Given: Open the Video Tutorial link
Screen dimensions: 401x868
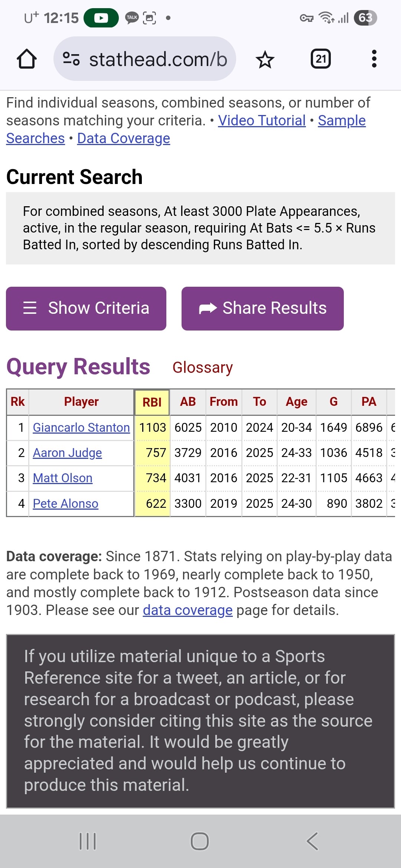Looking at the screenshot, I should pyautogui.click(x=262, y=121).
